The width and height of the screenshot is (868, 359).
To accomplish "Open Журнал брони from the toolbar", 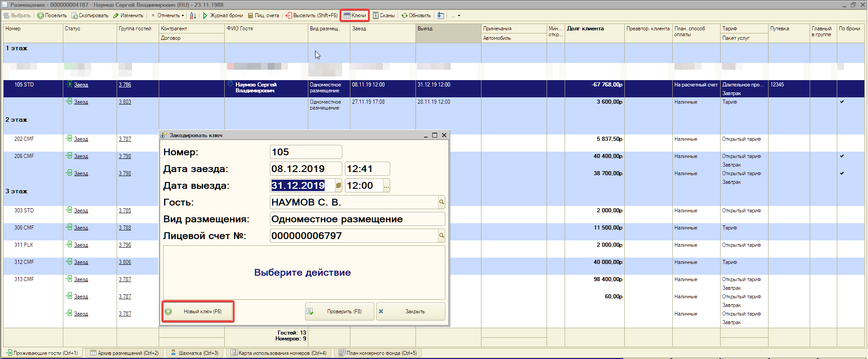I will [x=223, y=15].
